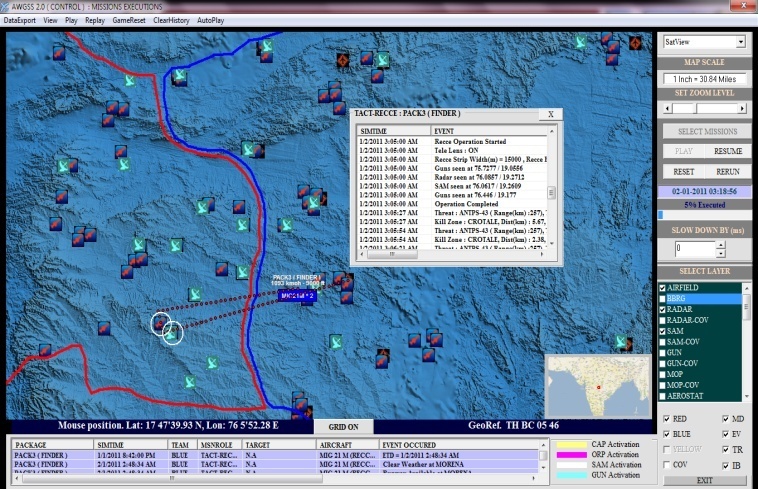Click the GRID ON button
Viewport: 758px width, 489px height.
click(x=344, y=427)
